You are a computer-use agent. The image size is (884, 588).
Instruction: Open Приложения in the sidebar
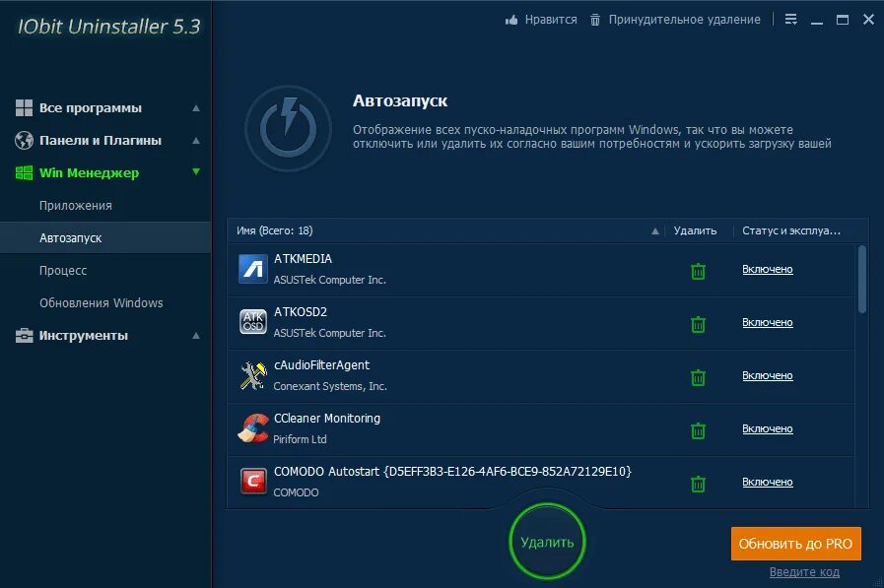[x=76, y=206]
